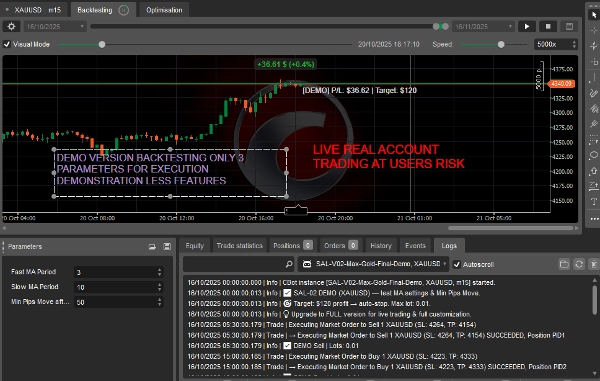The height and width of the screenshot is (381, 600).
Task: Switch to the XAUUSD m15 tab
Action: pyautogui.click(x=34, y=10)
